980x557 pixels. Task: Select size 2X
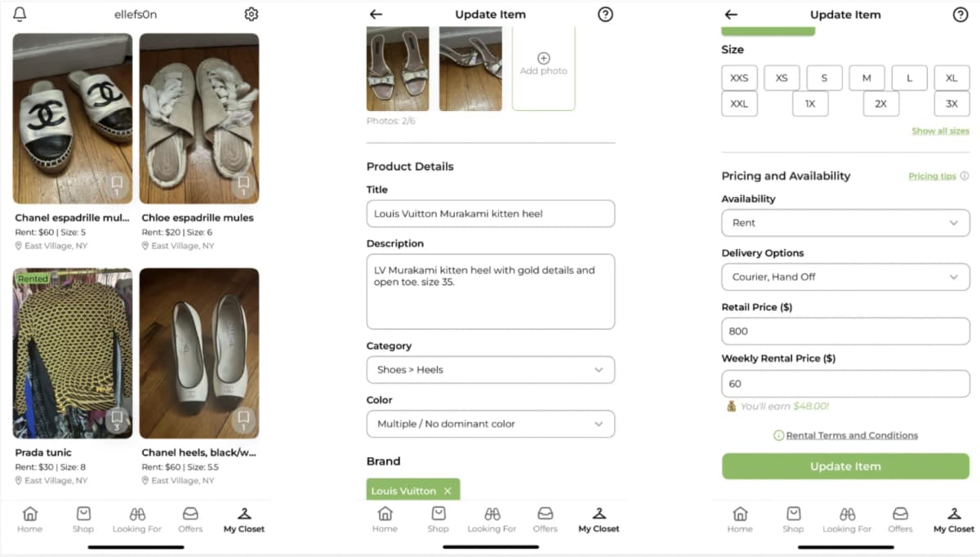[881, 104]
